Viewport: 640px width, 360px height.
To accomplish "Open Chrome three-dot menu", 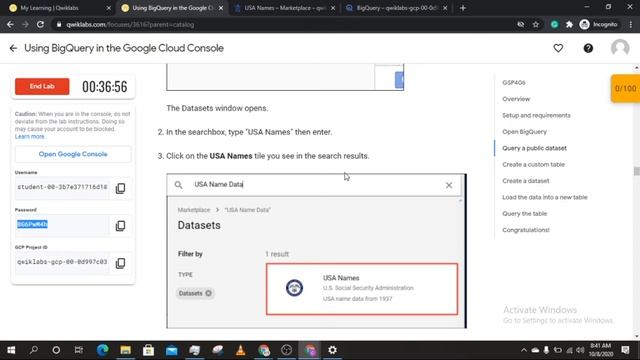I will pyautogui.click(x=631, y=24).
